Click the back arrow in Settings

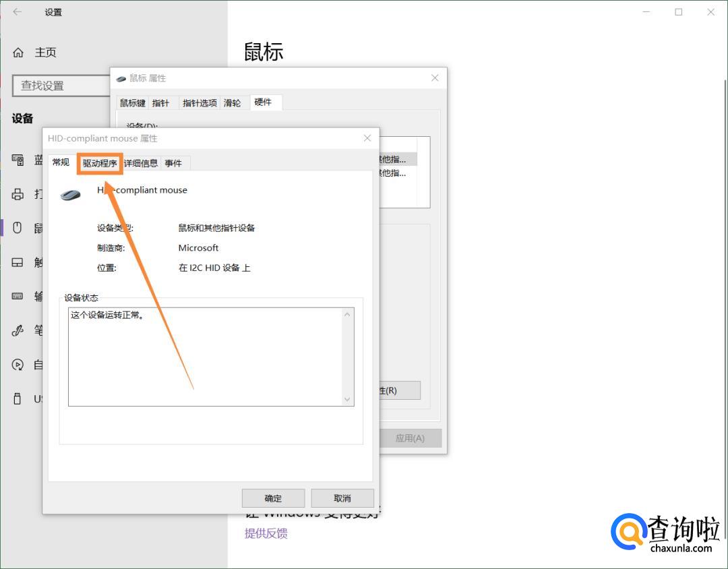click(x=18, y=12)
